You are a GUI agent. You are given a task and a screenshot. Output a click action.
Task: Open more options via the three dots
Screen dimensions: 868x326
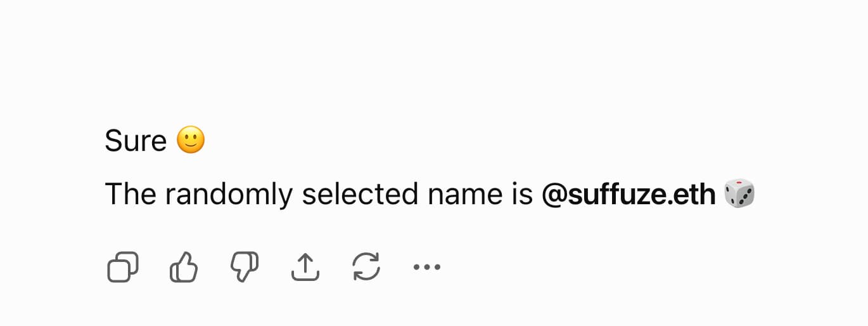[x=426, y=267]
